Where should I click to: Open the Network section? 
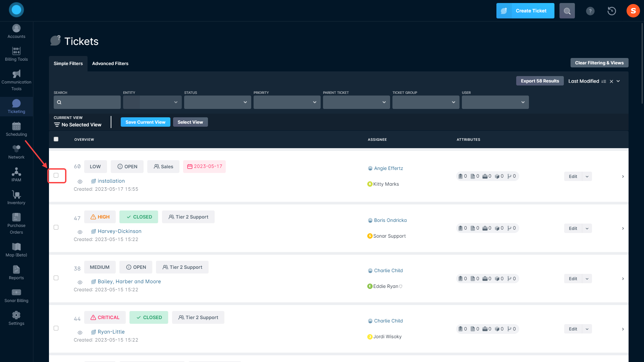click(x=16, y=152)
